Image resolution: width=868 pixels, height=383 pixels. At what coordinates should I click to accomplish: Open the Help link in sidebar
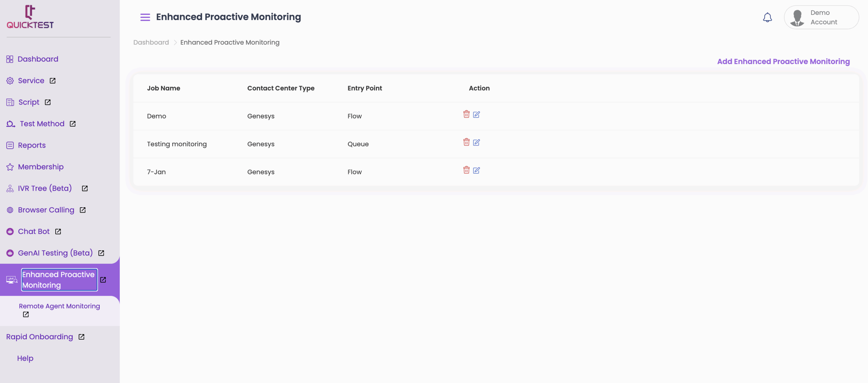[25, 358]
